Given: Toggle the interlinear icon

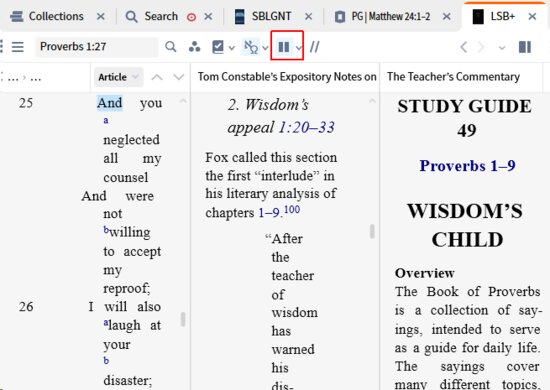Looking at the screenshot, I should click(251, 47).
